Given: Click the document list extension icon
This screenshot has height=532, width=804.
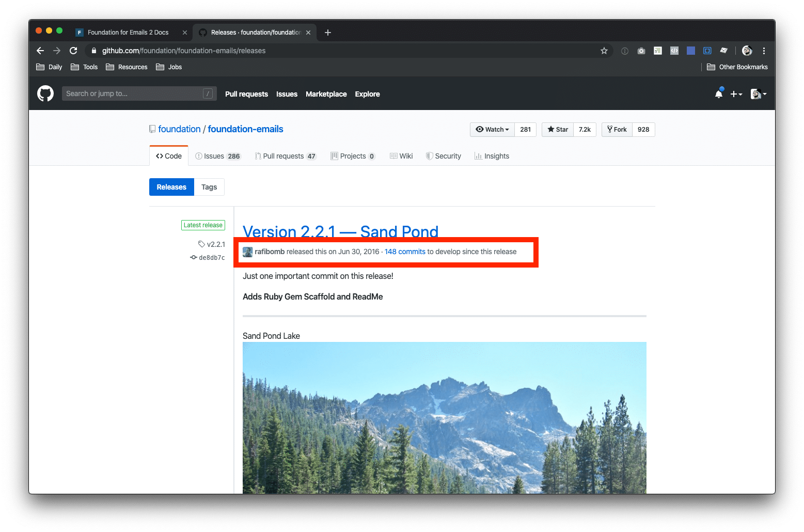Looking at the screenshot, I should tap(658, 51).
